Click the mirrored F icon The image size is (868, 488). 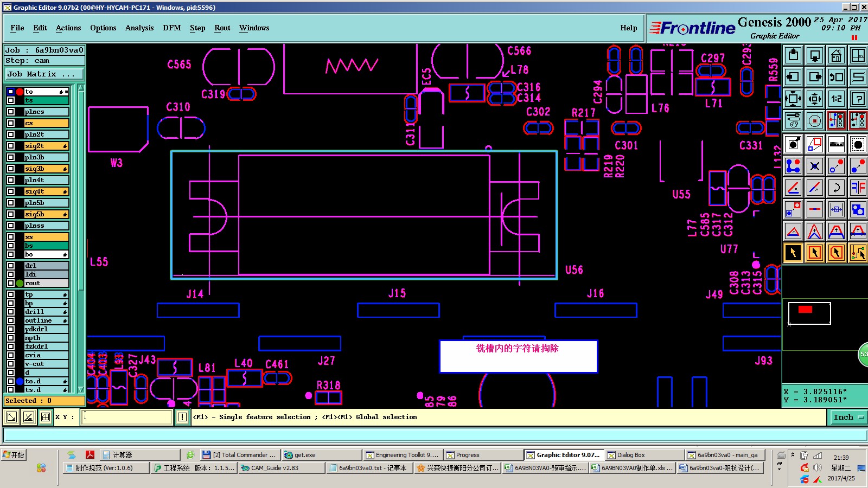pos(858,188)
